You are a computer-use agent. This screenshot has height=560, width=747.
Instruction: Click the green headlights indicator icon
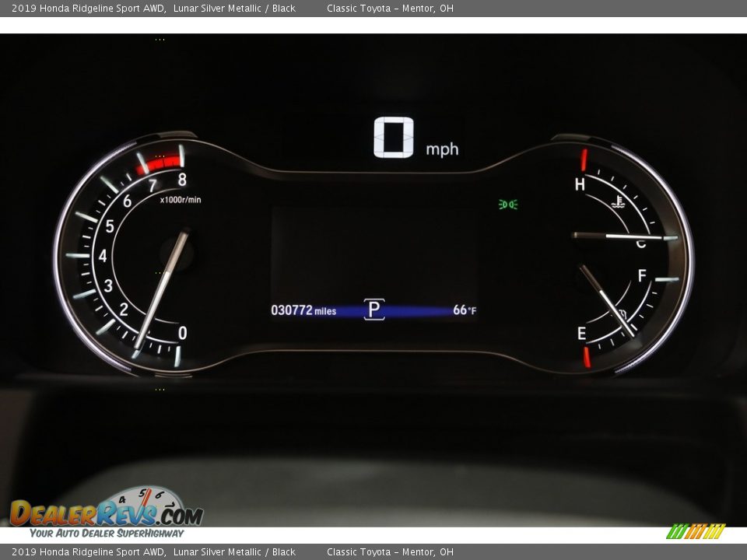tap(508, 205)
